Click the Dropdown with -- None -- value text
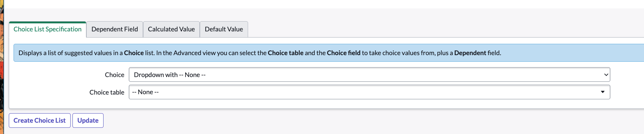 [x=170, y=75]
